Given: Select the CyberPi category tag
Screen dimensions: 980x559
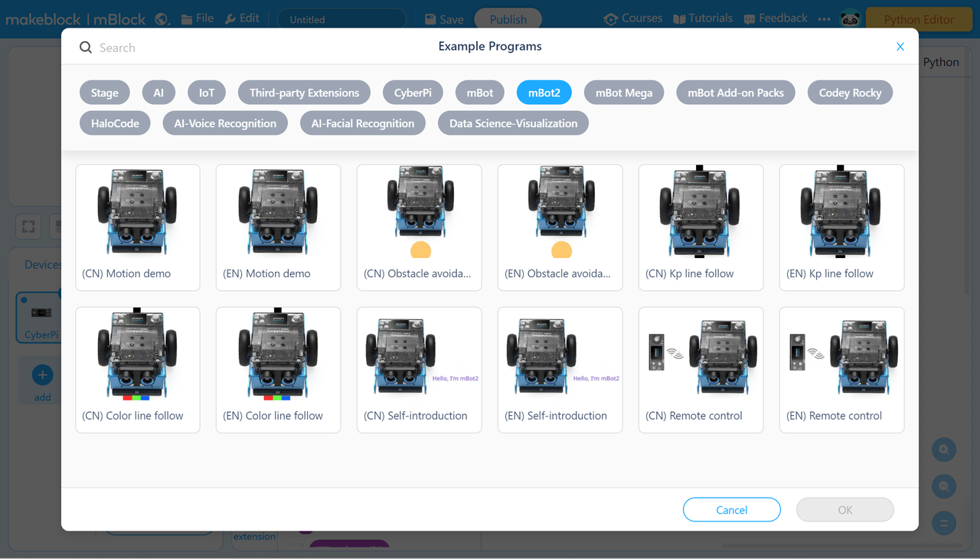Looking at the screenshot, I should (x=413, y=93).
